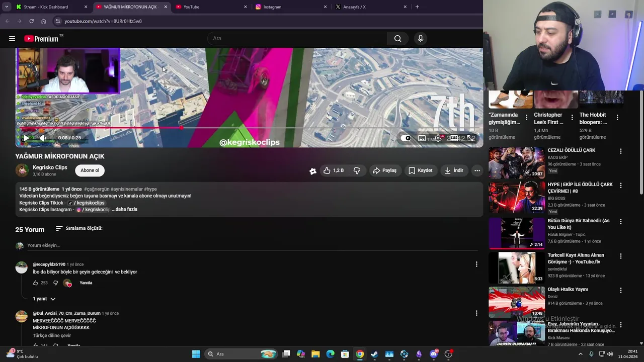Open a new browser tab with plus
This screenshot has width=644, height=362.
coord(417,7)
